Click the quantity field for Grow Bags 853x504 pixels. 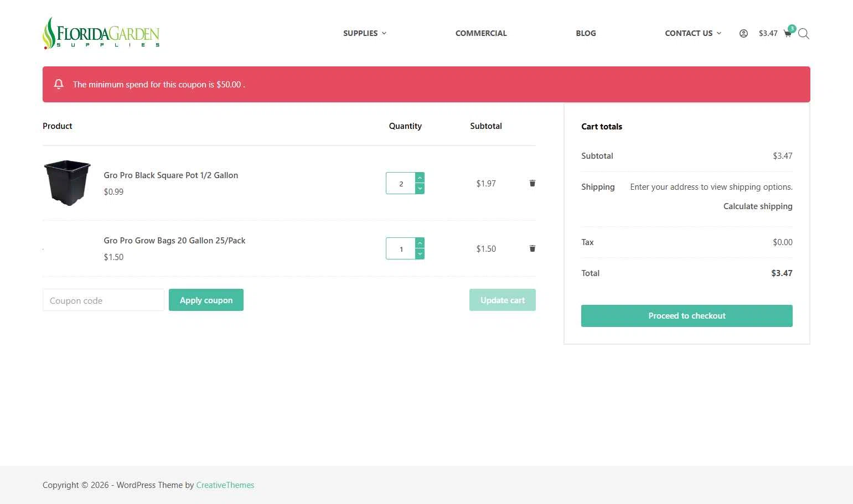(401, 249)
